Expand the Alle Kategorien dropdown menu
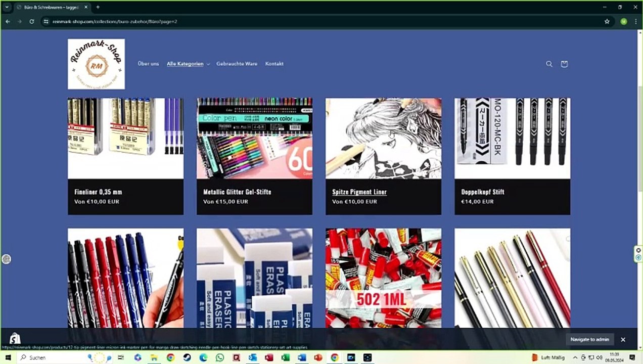 pos(188,64)
